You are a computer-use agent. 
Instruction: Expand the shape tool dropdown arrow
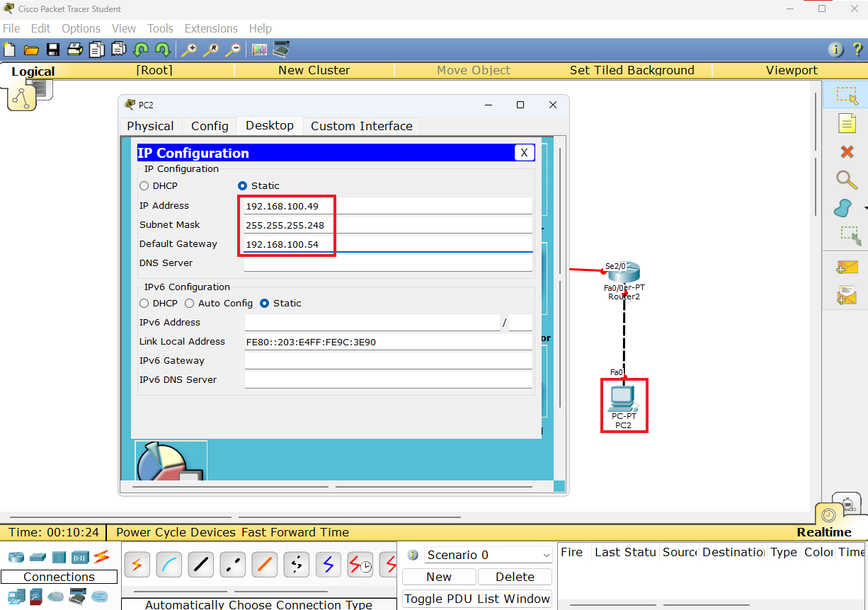(x=865, y=208)
